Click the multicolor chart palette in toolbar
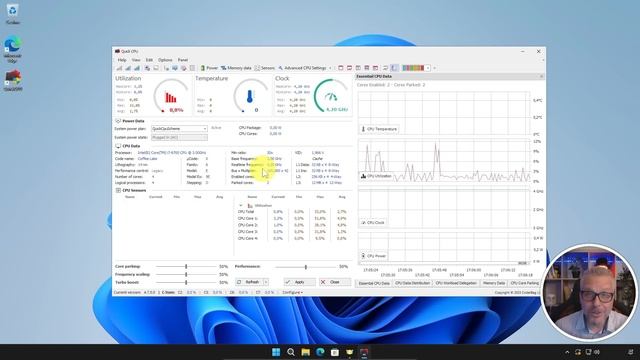The width and height of the screenshot is (640, 360). pyautogui.click(x=413, y=68)
